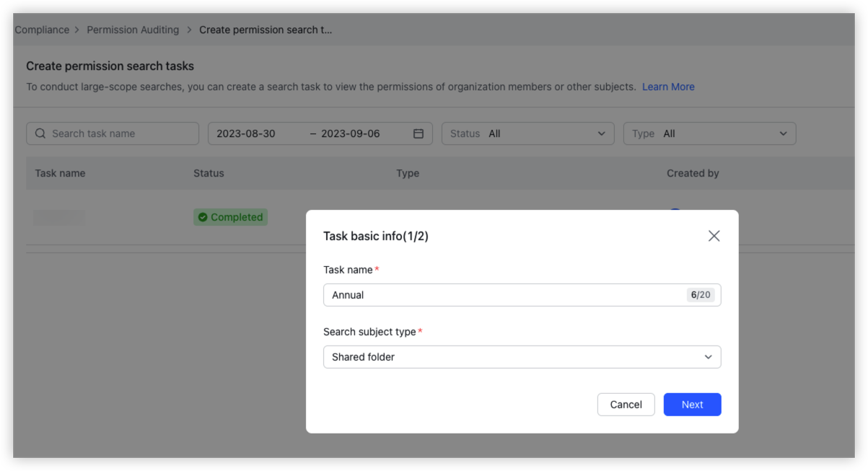Click the Next button
Image resolution: width=868 pixels, height=471 pixels.
coord(691,404)
